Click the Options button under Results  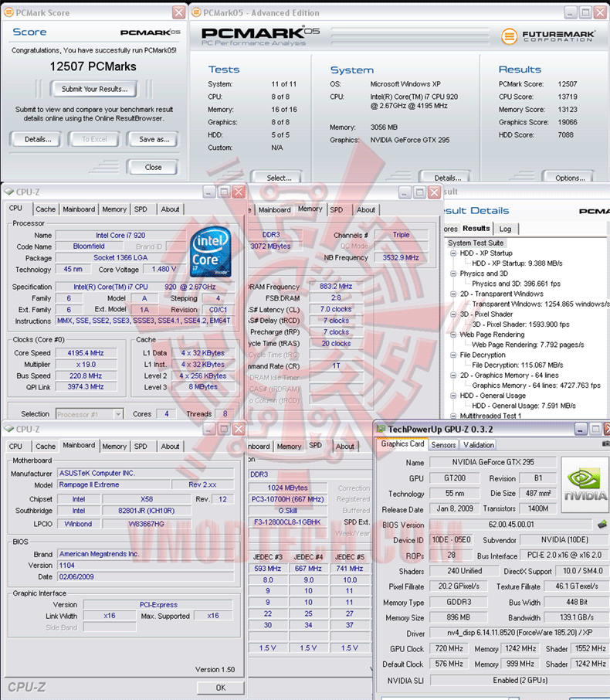click(x=570, y=177)
